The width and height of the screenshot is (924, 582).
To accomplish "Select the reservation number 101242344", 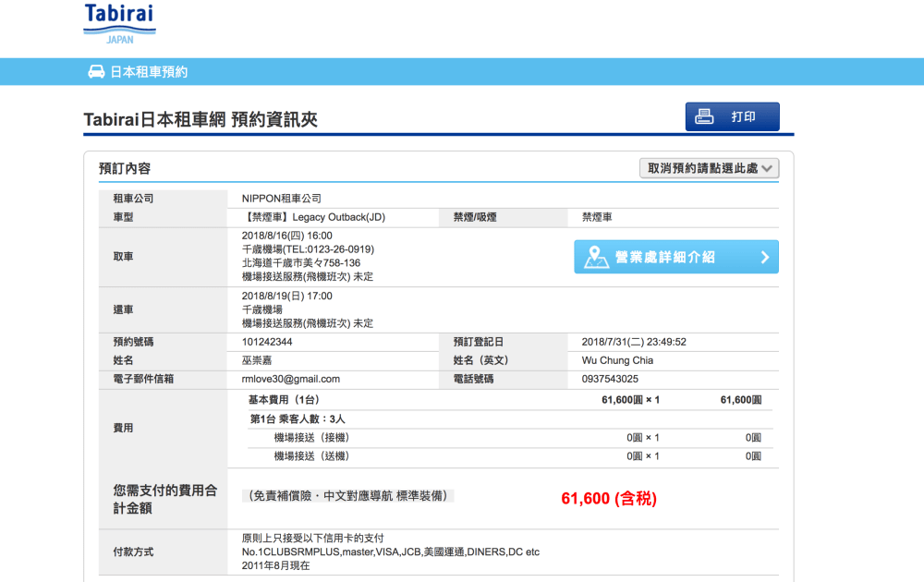I will [267, 342].
